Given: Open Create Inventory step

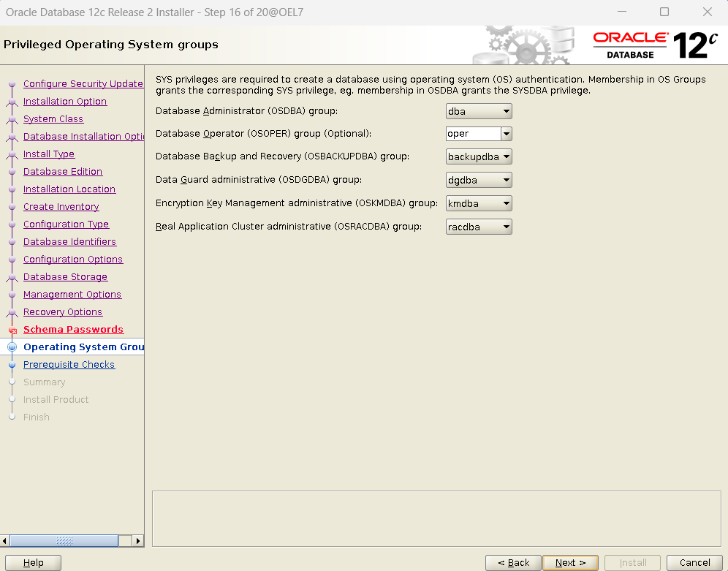Looking at the screenshot, I should coord(61,207).
